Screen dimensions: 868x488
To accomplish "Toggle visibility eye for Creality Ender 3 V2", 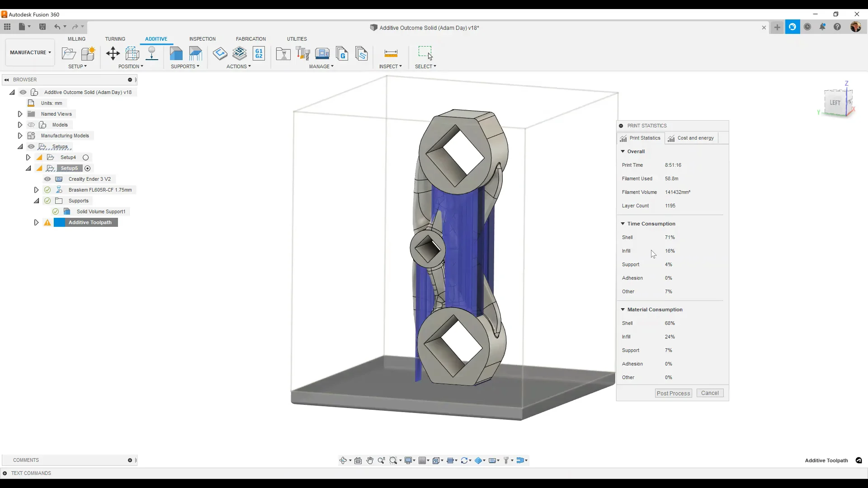I will [47, 179].
